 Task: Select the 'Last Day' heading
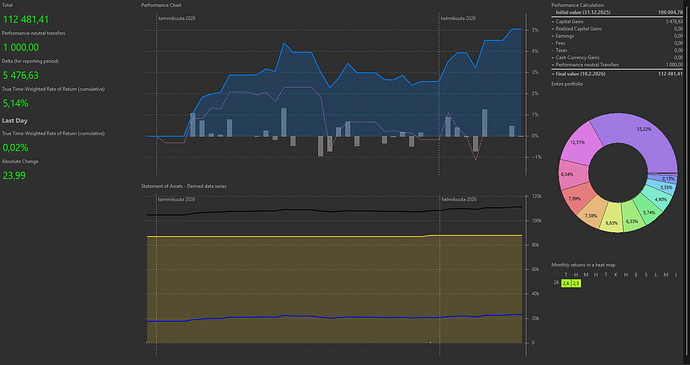[15, 121]
